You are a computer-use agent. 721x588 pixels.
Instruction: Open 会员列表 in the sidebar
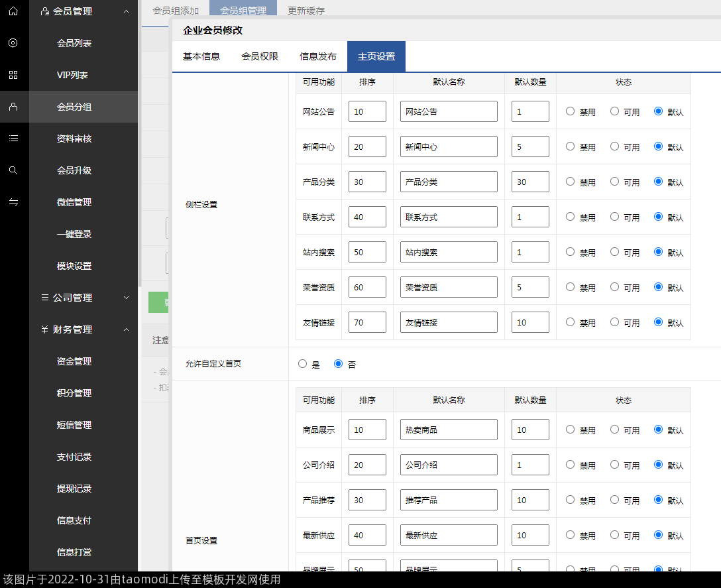[74, 43]
